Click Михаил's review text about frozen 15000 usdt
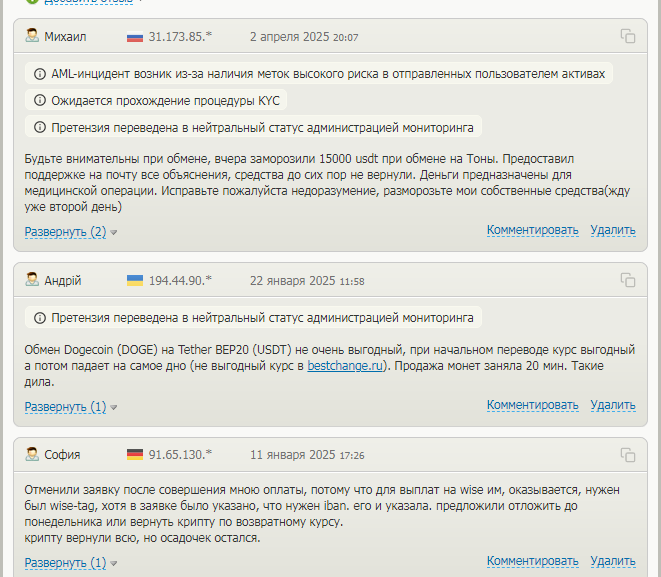 point(327,183)
